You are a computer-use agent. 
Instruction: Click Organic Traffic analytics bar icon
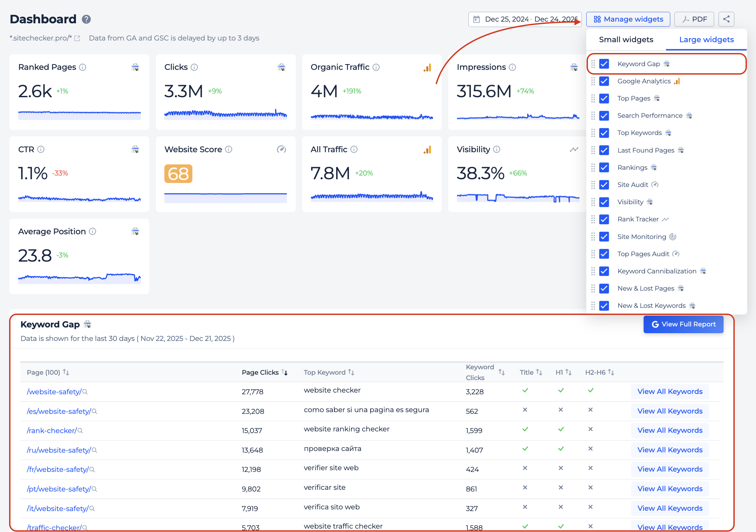tap(427, 68)
